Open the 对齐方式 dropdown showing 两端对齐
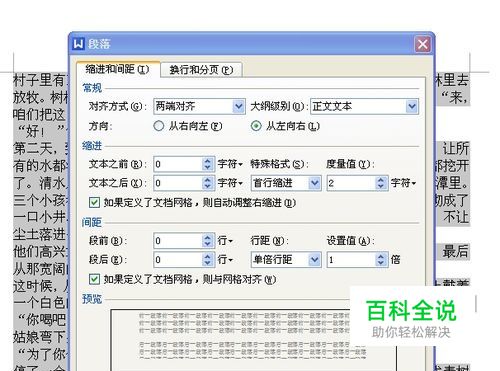This screenshot has height=371, width=500. point(199,106)
